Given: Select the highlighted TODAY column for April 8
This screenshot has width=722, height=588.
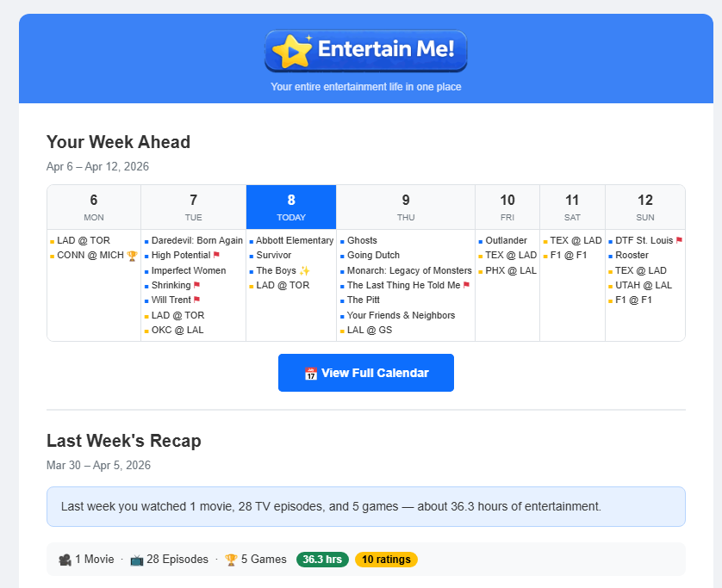Looking at the screenshot, I should (x=290, y=207).
